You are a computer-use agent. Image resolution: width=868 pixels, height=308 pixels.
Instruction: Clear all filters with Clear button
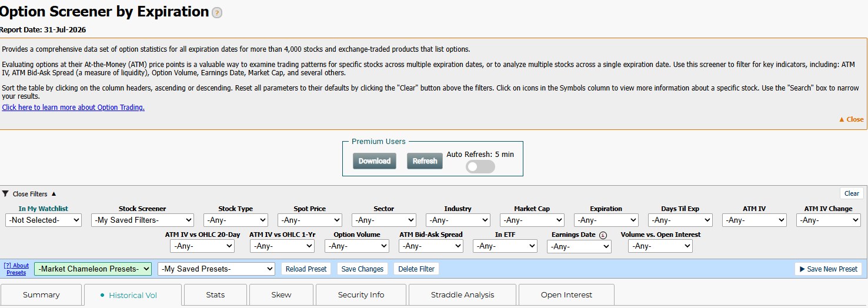(852, 193)
